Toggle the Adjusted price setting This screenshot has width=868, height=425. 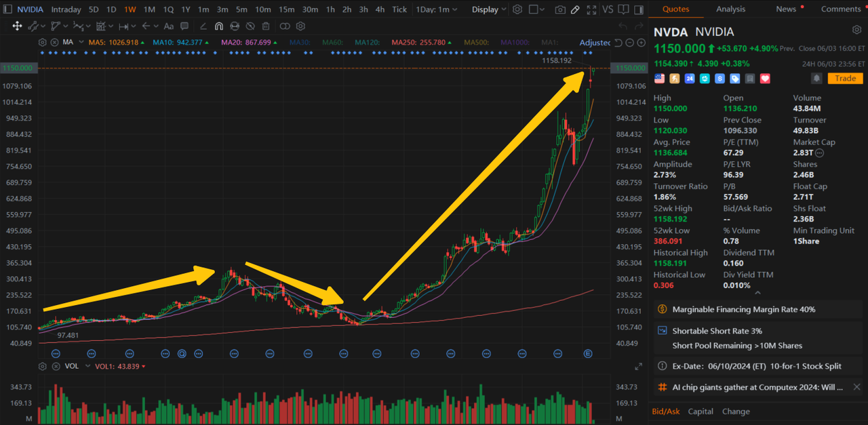(x=595, y=42)
